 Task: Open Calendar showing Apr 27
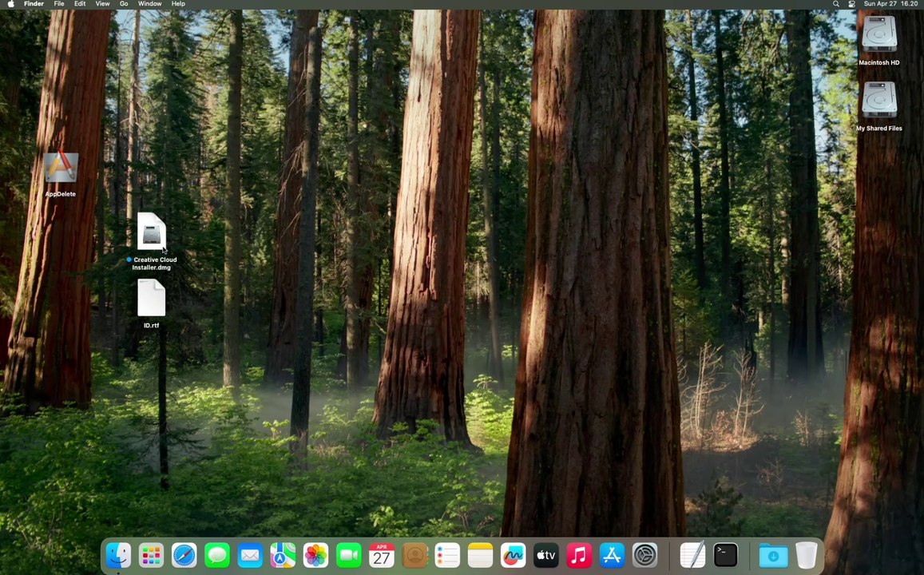(x=381, y=555)
